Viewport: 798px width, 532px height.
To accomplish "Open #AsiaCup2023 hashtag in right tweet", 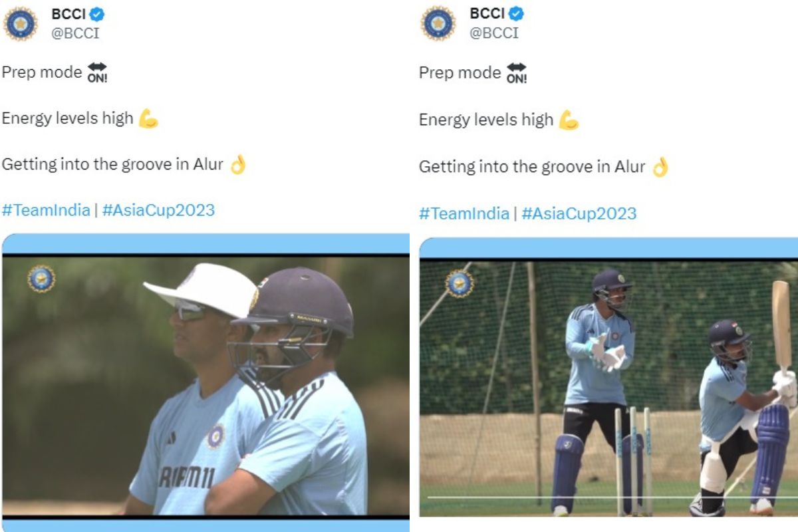I will [579, 213].
